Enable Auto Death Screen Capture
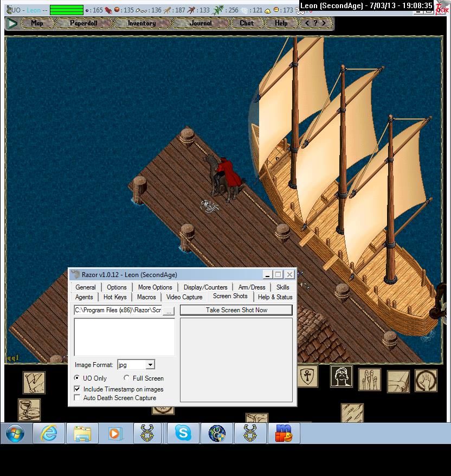 [x=77, y=398]
